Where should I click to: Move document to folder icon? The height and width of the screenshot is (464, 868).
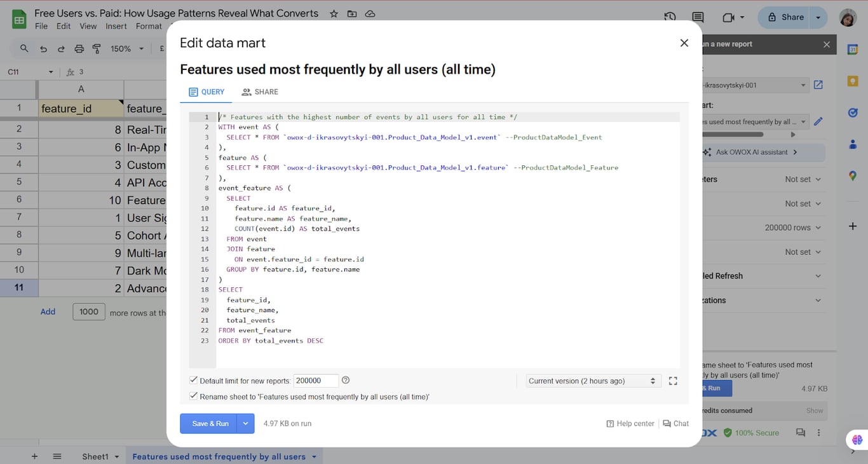(351, 13)
